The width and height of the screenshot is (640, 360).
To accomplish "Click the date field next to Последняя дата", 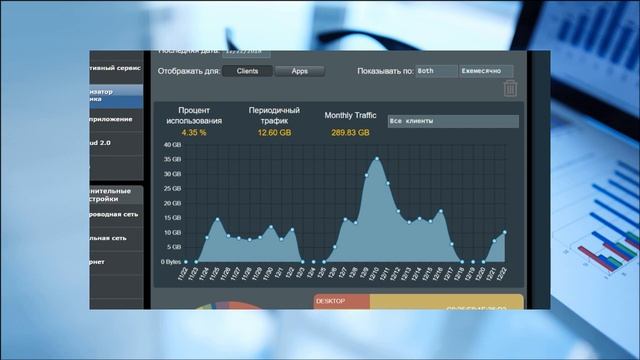I will click(246, 53).
